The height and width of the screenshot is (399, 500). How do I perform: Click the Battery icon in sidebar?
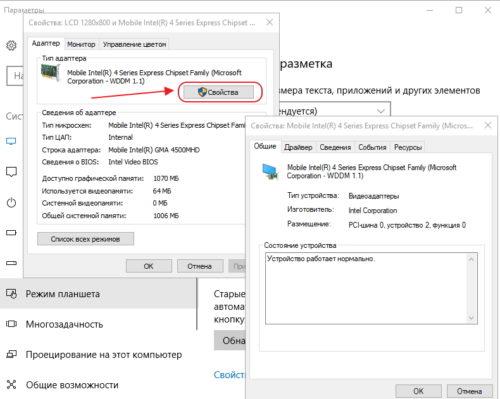tap(11, 233)
